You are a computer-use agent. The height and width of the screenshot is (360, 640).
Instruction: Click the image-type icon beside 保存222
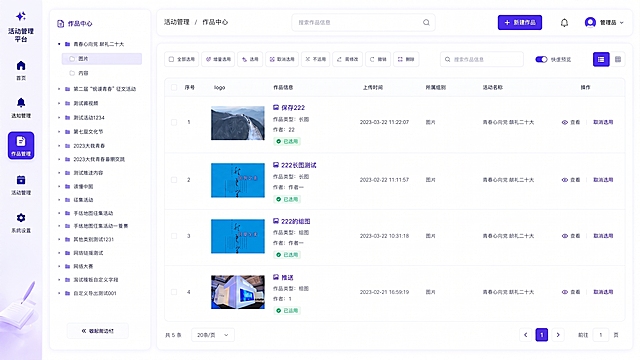point(276,107)
